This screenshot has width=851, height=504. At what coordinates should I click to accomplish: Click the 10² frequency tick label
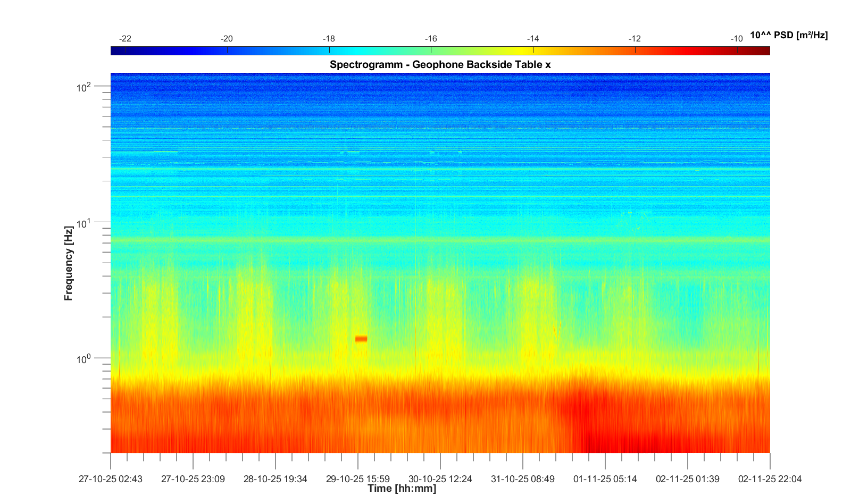[x=84, y=87]
